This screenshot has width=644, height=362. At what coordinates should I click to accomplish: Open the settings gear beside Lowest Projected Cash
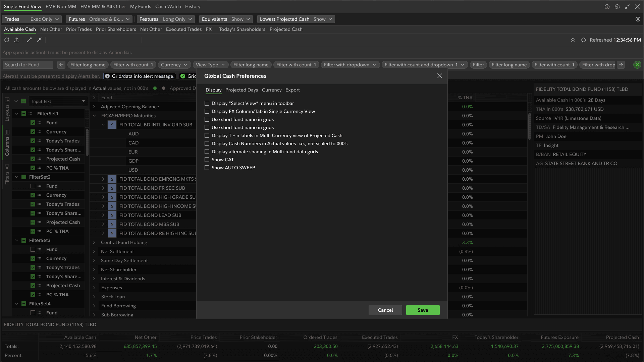(x=638, y=19)
